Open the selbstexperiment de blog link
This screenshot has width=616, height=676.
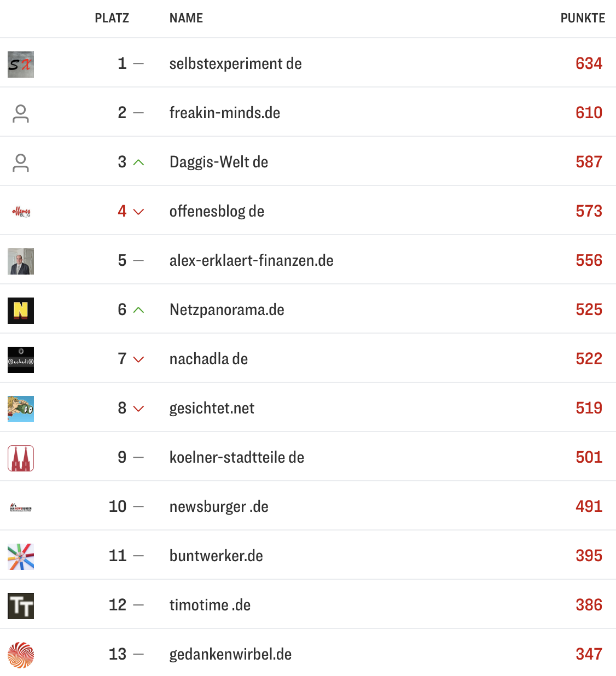point(235,64)
